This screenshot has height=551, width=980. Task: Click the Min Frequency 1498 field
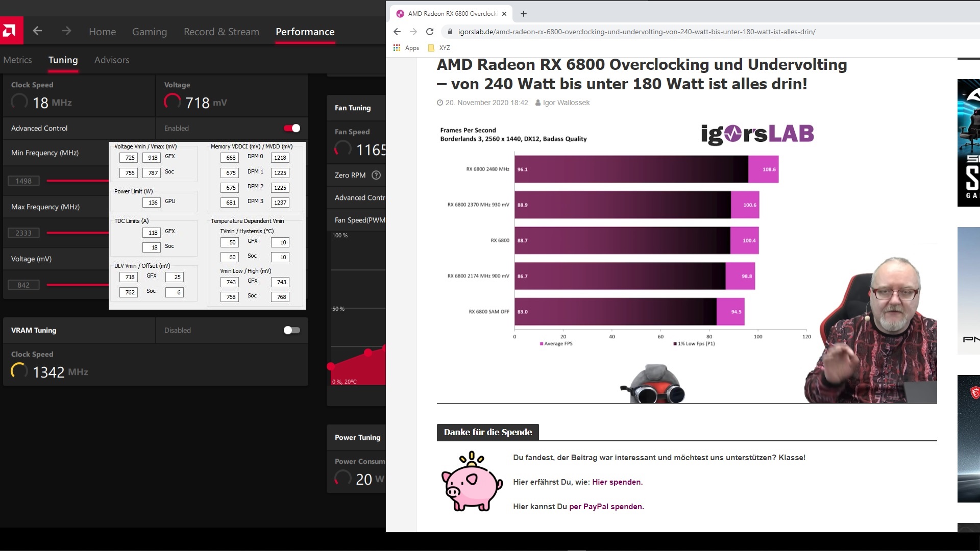(23, 181)
